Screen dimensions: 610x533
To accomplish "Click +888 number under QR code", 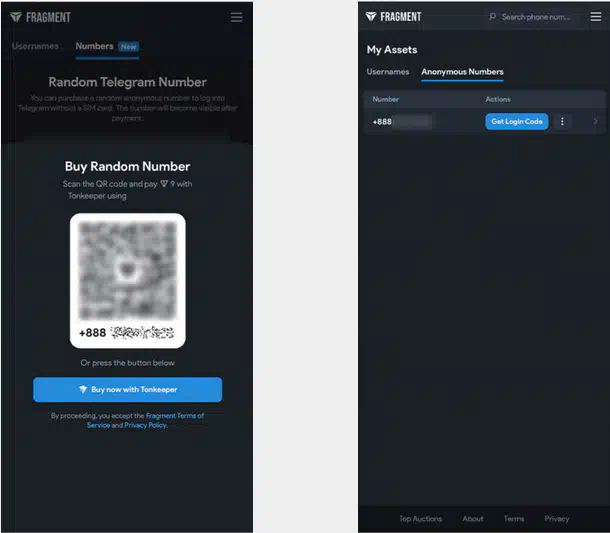I will (x=126, y=333).
